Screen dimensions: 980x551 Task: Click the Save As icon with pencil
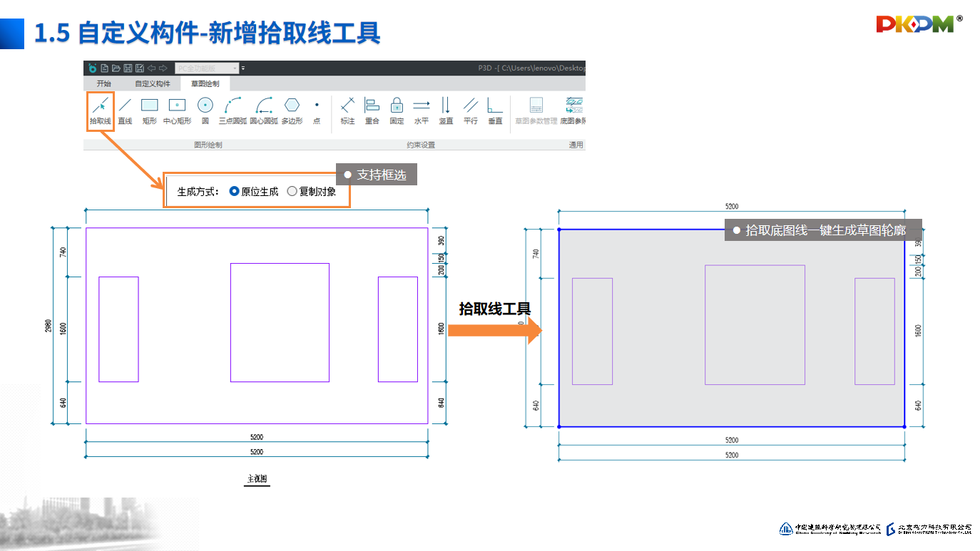[x=139, y=68]
